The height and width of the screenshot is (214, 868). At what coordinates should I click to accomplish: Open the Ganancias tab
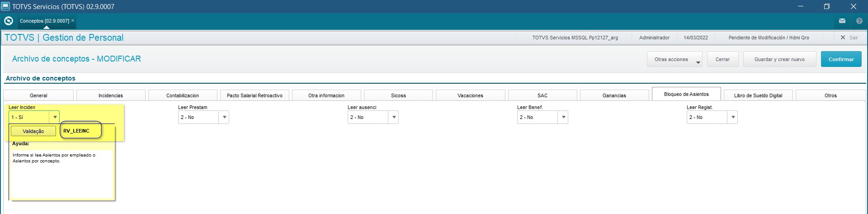coord(614,95)
